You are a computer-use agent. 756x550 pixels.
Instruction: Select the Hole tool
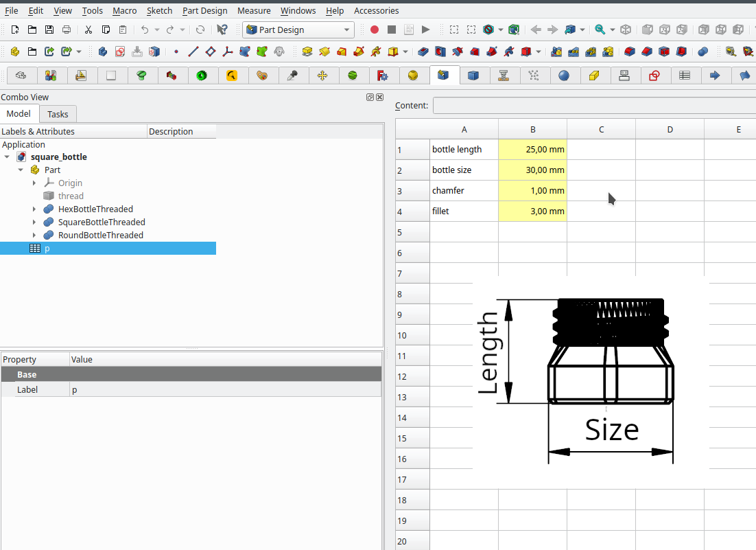pyautogui.click(x=440, y=51)
